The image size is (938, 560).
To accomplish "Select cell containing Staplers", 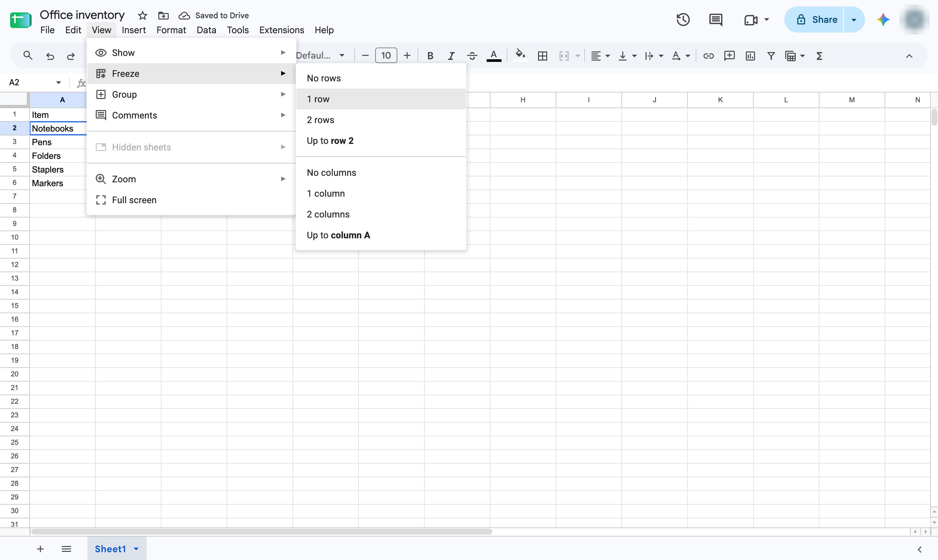I will coord(58,169).
